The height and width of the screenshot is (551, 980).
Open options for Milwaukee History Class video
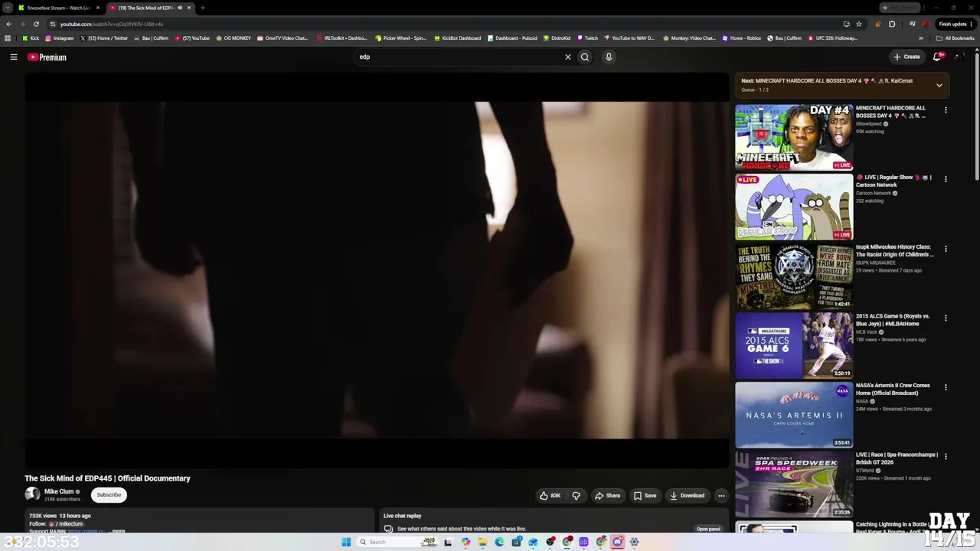pos(946,249)
